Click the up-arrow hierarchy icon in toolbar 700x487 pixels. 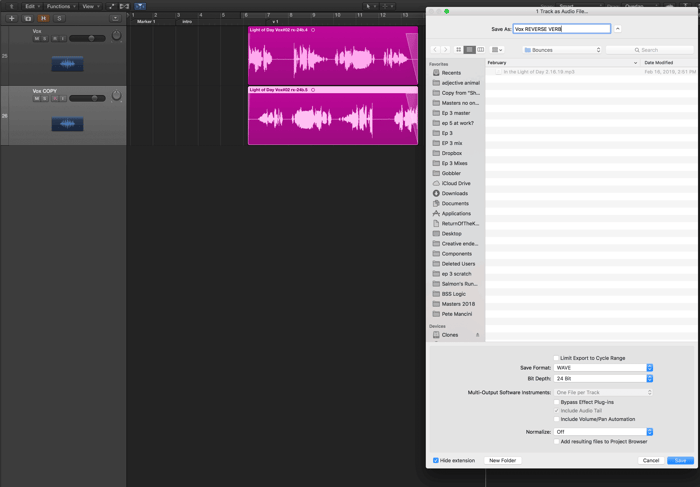click(12, 6)
